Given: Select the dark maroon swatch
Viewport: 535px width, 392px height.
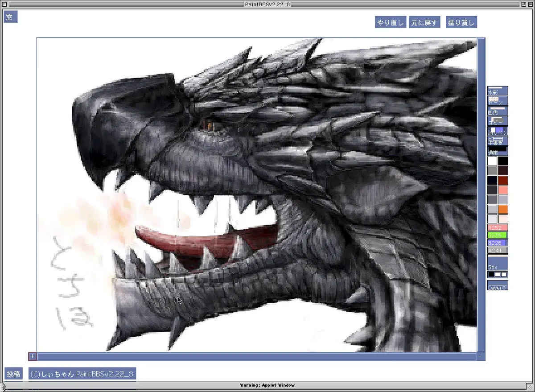Looking at the screenshot, I should [x=503, y=171].
